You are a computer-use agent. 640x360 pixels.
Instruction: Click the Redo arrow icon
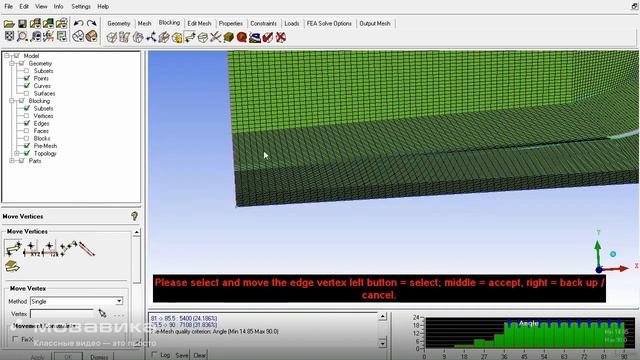92,24
